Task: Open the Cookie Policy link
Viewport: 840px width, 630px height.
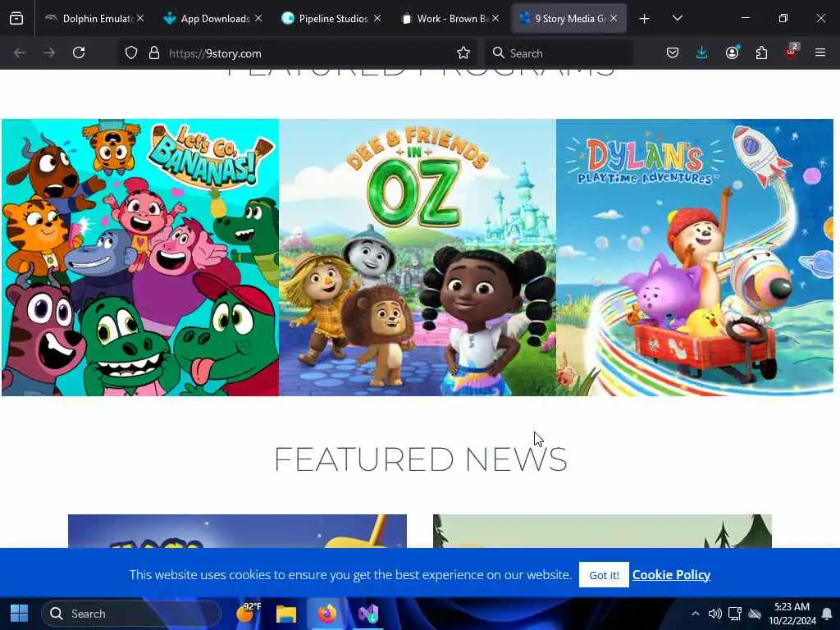Action: pos(671,575)
